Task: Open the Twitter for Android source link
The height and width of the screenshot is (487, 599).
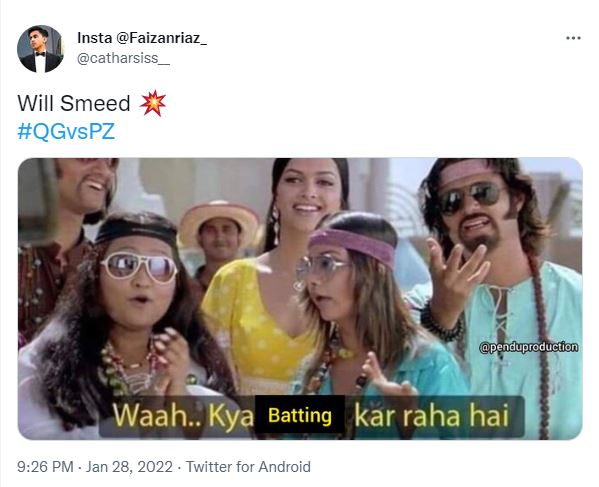Action: tap(248, 467)
